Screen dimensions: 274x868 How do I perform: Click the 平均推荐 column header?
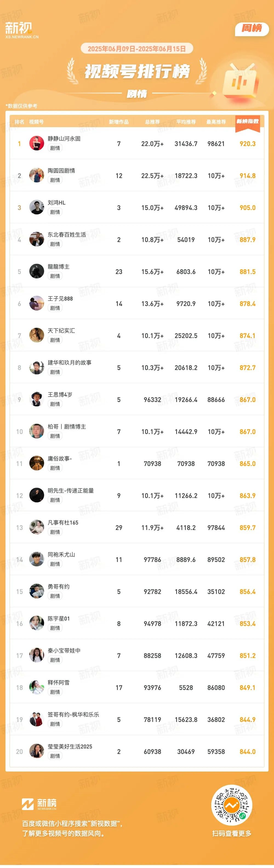(186, 122)
